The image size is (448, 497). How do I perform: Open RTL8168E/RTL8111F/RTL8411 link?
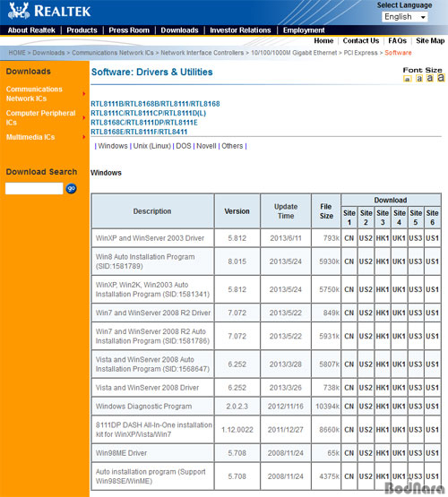click(139, 132)
